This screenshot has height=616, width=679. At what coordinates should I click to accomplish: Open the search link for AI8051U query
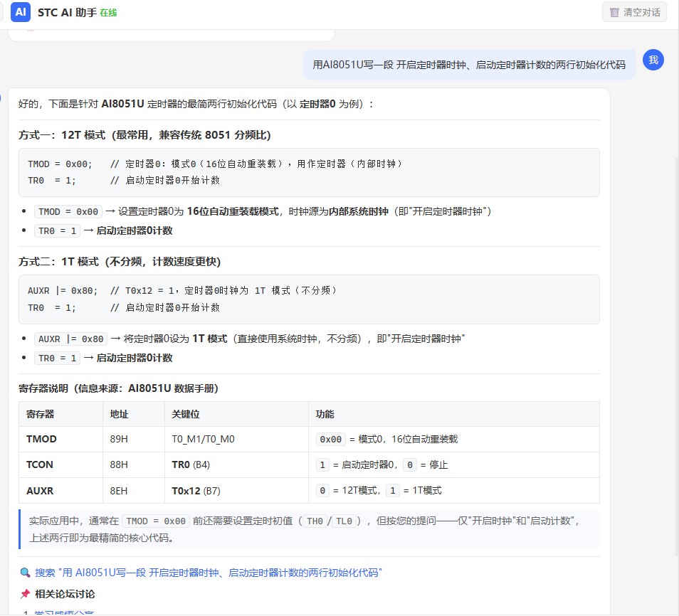coord(209,573)
